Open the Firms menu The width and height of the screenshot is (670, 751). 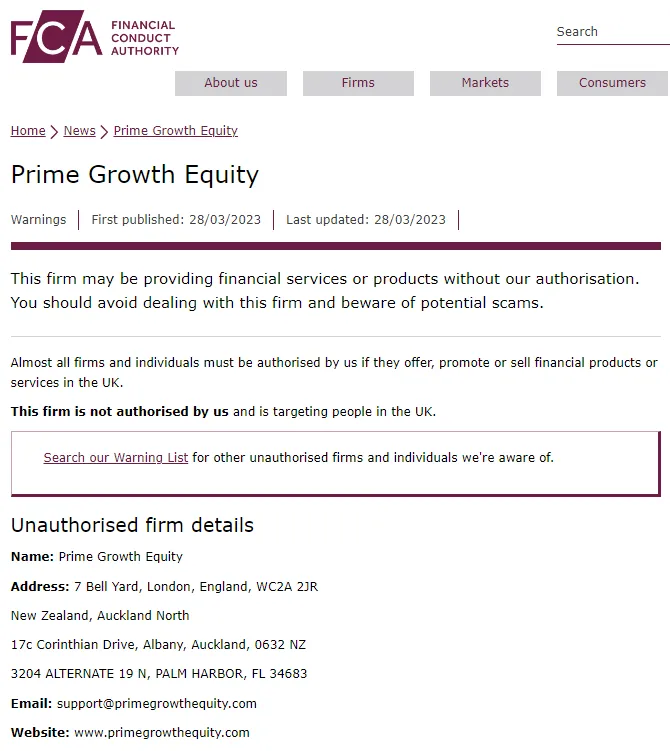coord(358,83)
